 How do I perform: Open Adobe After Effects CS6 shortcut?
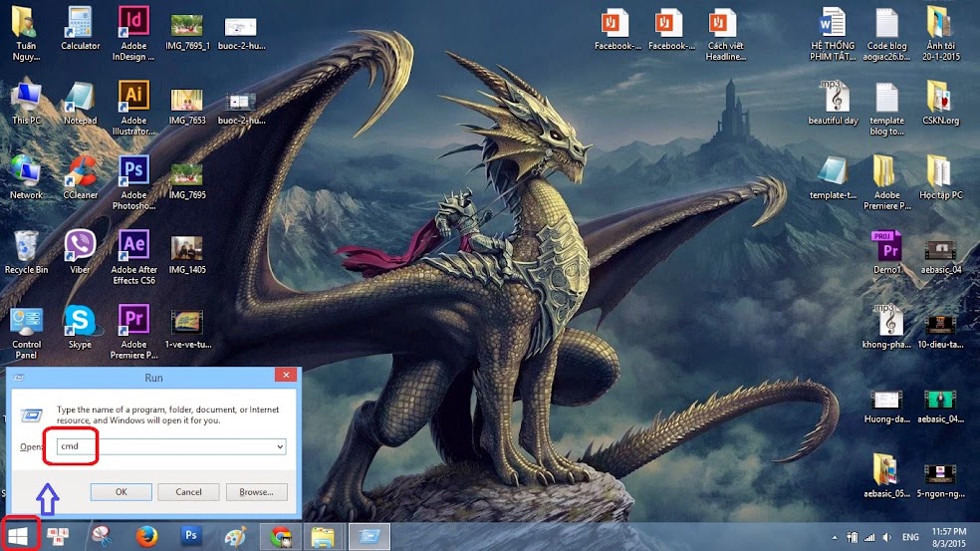133,257
